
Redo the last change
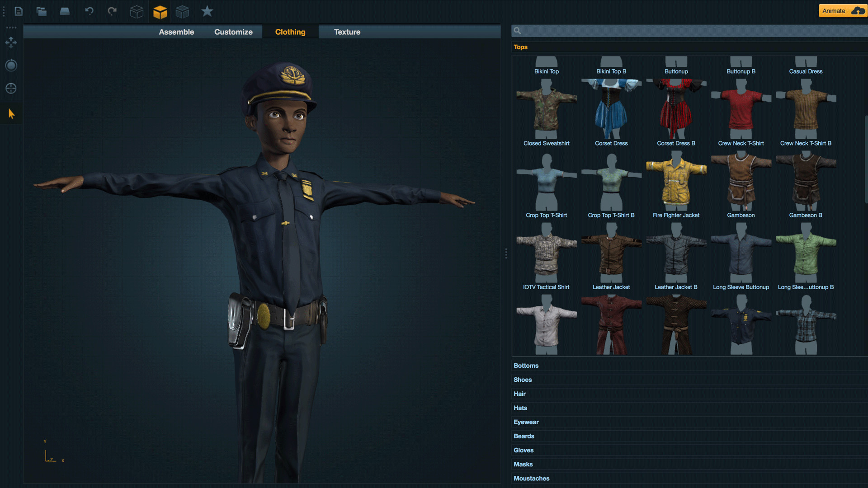pos(112,11)
